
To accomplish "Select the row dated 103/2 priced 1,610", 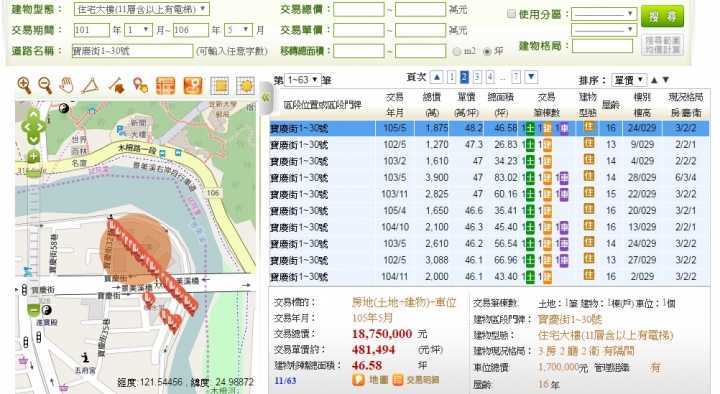I will (489, 161).
